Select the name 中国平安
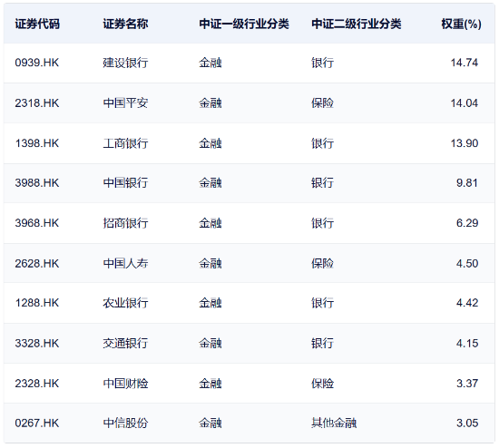Viewport: 499px width, 448px height. [125, 103]
